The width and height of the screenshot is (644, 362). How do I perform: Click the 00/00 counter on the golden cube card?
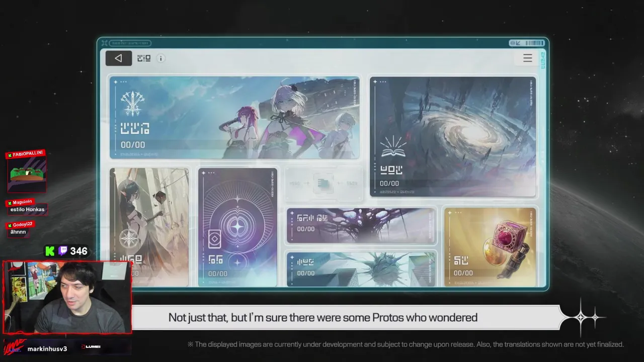coord(463,273)
